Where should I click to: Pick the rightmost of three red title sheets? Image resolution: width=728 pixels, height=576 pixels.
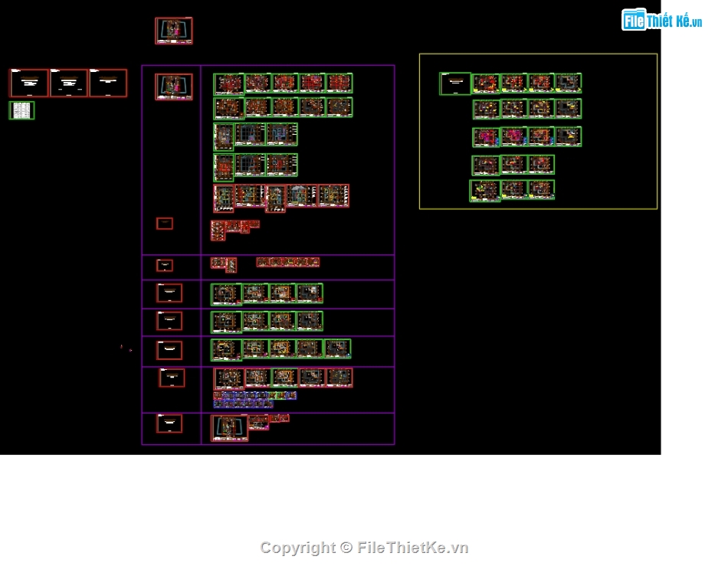click(108, 83)
